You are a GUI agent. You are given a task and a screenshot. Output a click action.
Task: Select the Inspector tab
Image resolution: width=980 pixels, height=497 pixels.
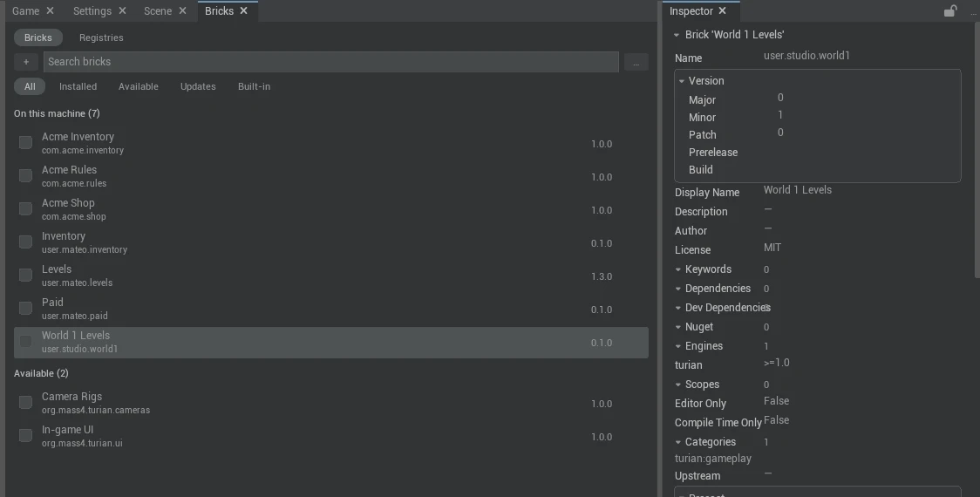tap(691, 10)
